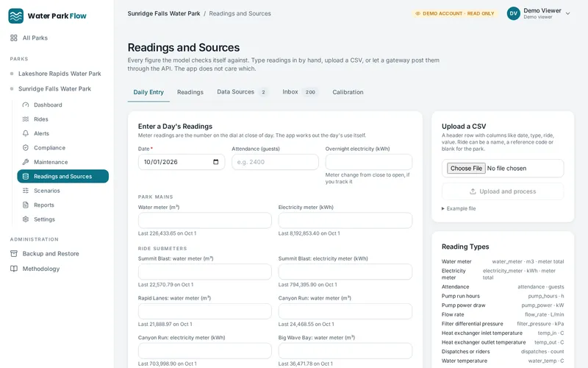
Task: Click the DEMO ACCOUNT · READ ONLY badge
Action: pyautogui.click(x=454, y=13)
